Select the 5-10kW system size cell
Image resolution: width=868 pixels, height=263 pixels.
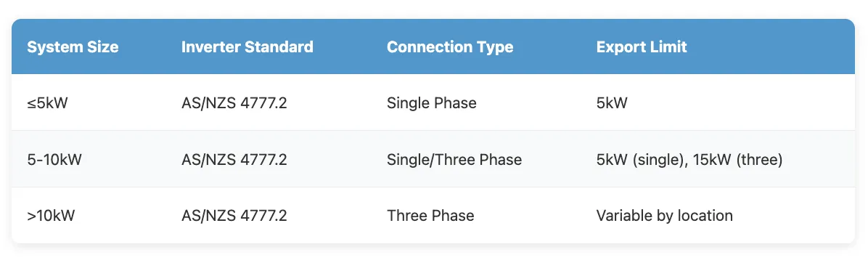coord(54,160)
